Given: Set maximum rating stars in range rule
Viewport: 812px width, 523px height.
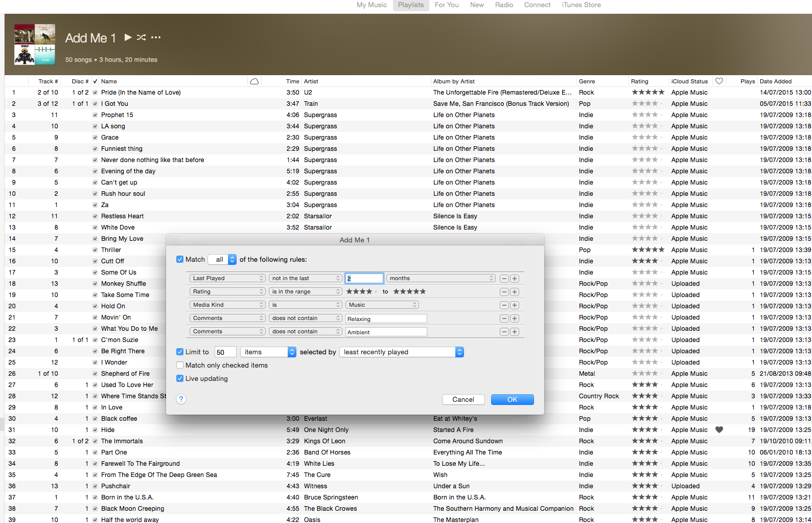Looking at the screenshot, I should pos(409,291).
